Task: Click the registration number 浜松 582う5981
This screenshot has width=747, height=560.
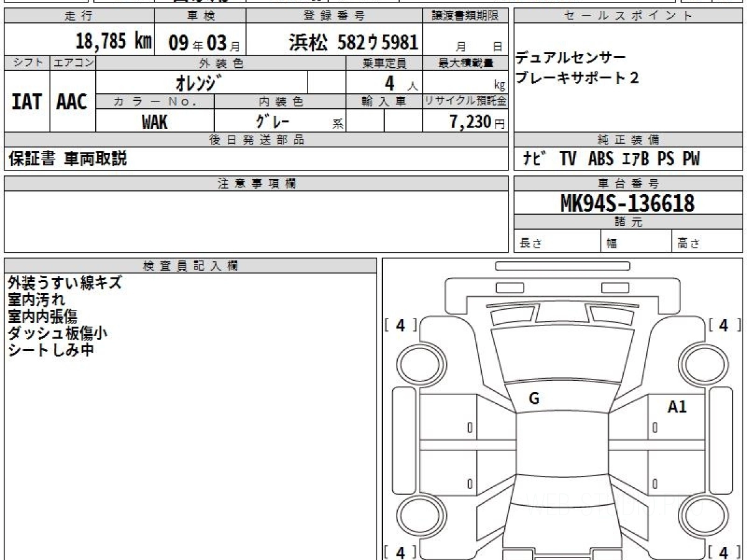Action: [354, 42]
